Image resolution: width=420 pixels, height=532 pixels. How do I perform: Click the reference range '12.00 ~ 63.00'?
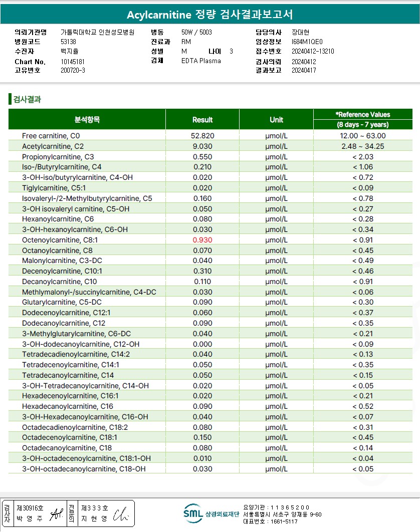363,136
